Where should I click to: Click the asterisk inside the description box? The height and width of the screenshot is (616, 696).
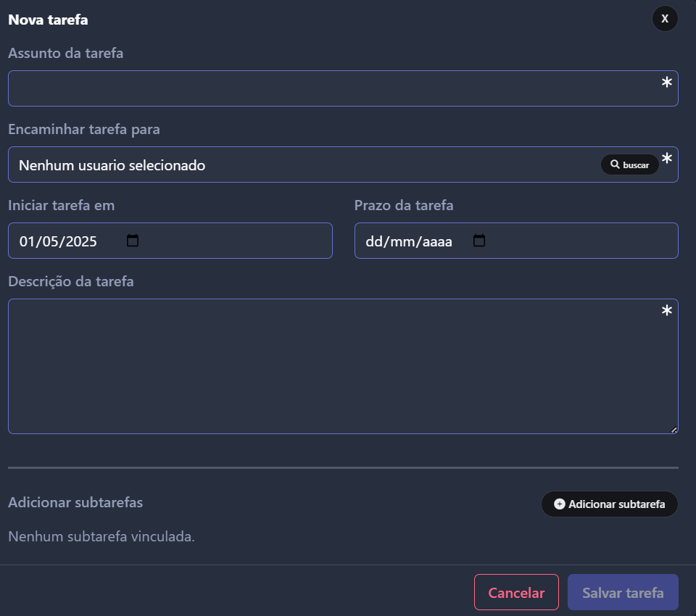click(x=666, y=311)
